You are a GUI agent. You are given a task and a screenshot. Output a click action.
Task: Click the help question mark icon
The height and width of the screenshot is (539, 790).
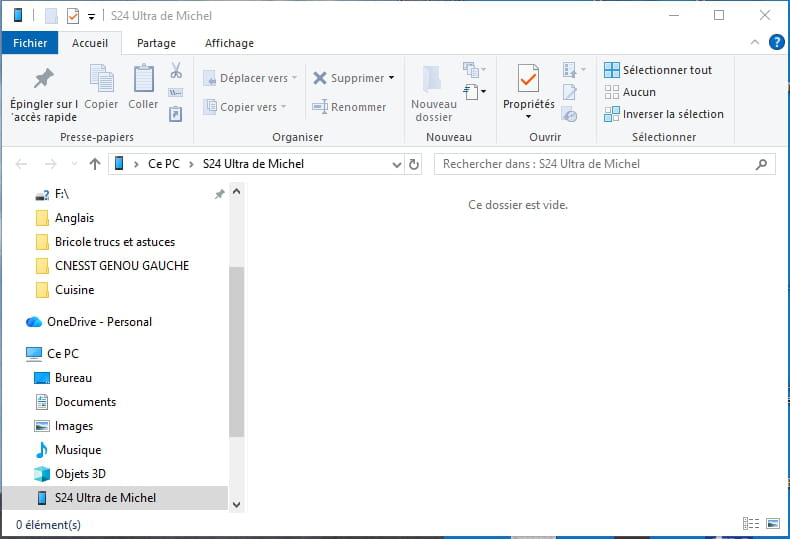click(776, 42)
